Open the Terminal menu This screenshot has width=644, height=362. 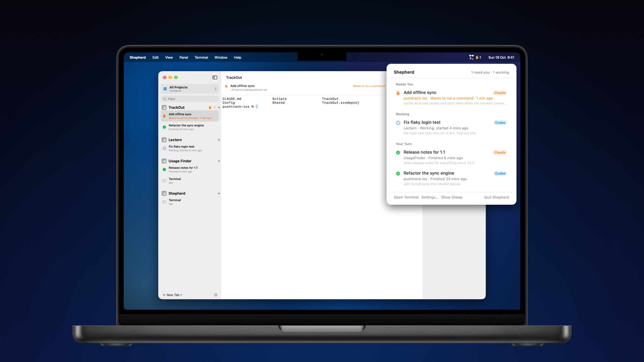tap(201, 57)
